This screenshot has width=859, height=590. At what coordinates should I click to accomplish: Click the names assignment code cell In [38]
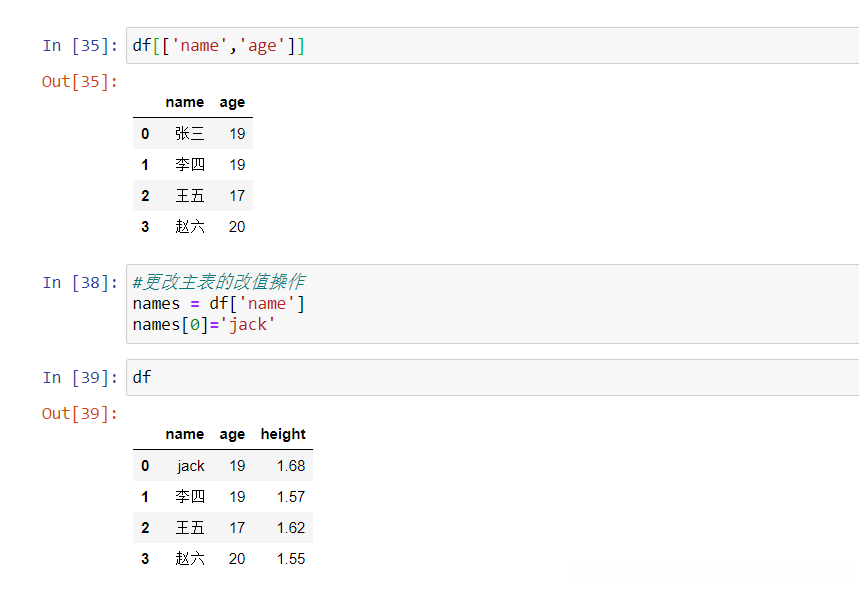[x=493, y=304]
